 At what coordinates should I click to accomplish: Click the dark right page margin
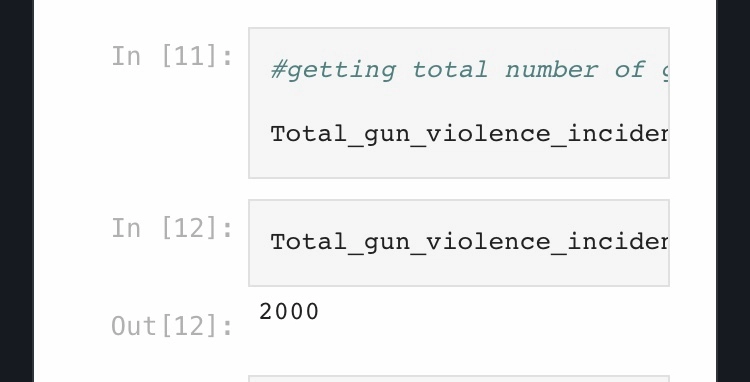click(733, 191)
